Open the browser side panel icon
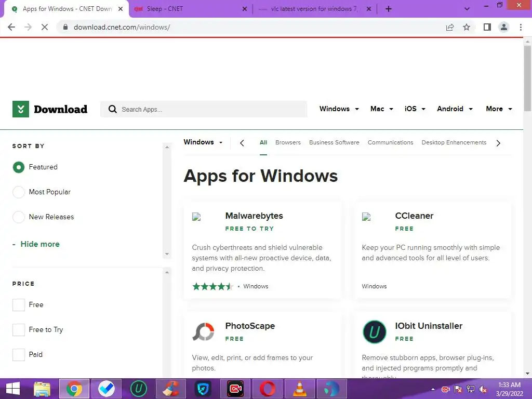 coord(487,27)
